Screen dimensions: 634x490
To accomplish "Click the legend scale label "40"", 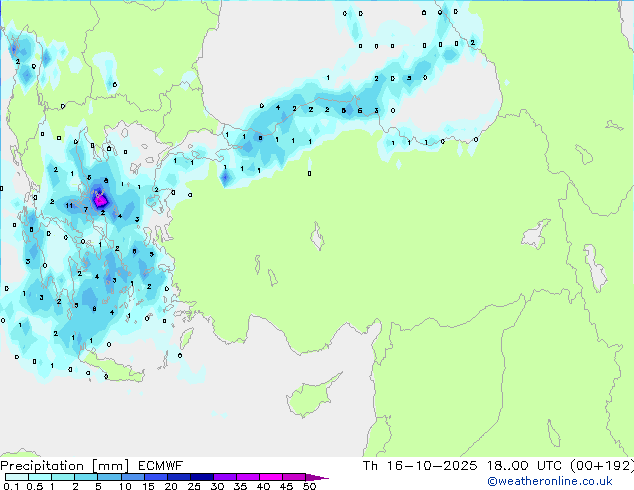I will coord(263,486).
